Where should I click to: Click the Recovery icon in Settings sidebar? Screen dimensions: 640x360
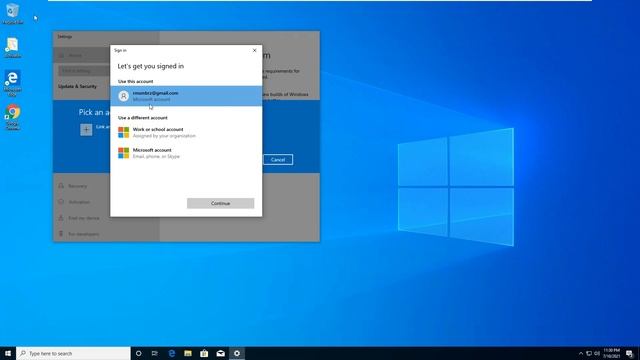pyautogui.click(x=61, y=186)
